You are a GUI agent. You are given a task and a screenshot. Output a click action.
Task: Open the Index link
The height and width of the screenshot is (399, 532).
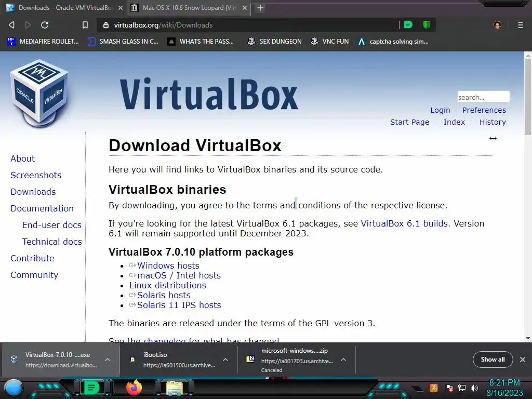pyautogui.click(x=454, y=122)
